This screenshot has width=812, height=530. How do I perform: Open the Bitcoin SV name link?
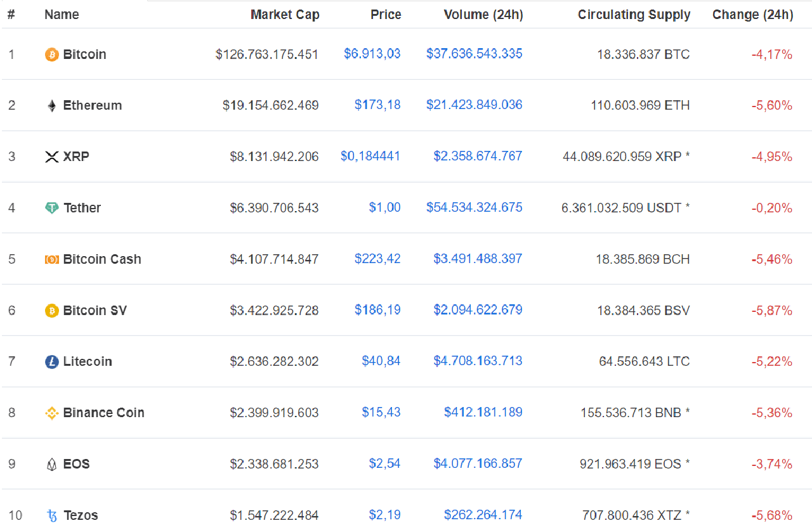click(95, 311)
